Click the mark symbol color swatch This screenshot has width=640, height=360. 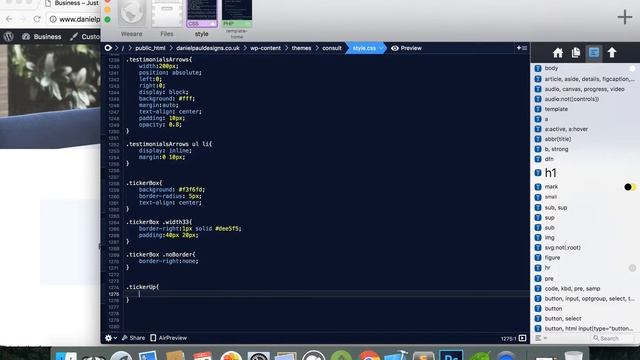630,187
